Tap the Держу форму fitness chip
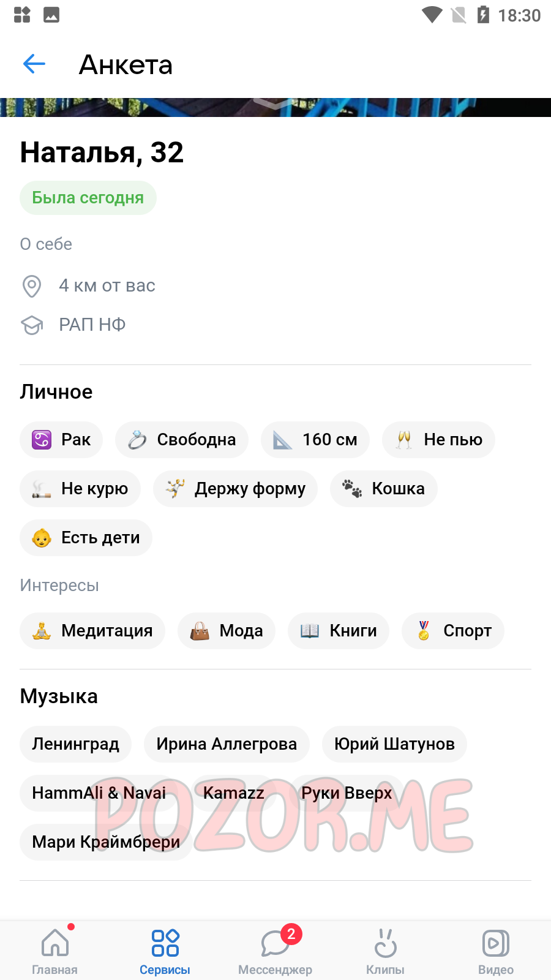This screenshot has height=980, width=551. point(235,489)
